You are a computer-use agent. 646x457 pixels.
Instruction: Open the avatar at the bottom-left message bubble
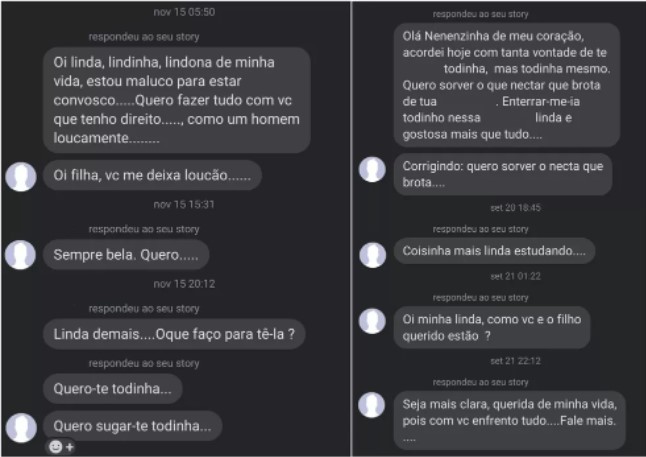click(21, 428)
